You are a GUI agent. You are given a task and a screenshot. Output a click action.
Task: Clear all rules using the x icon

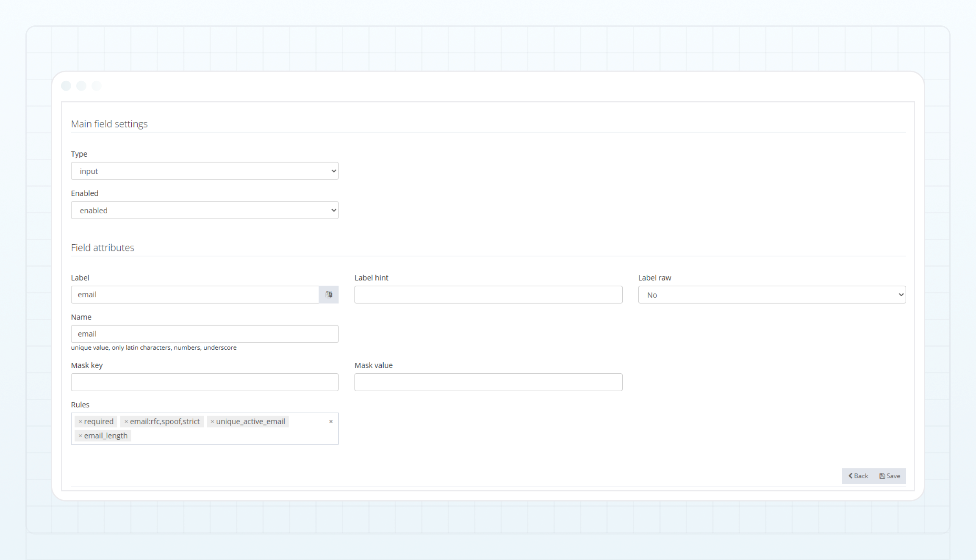331,421
